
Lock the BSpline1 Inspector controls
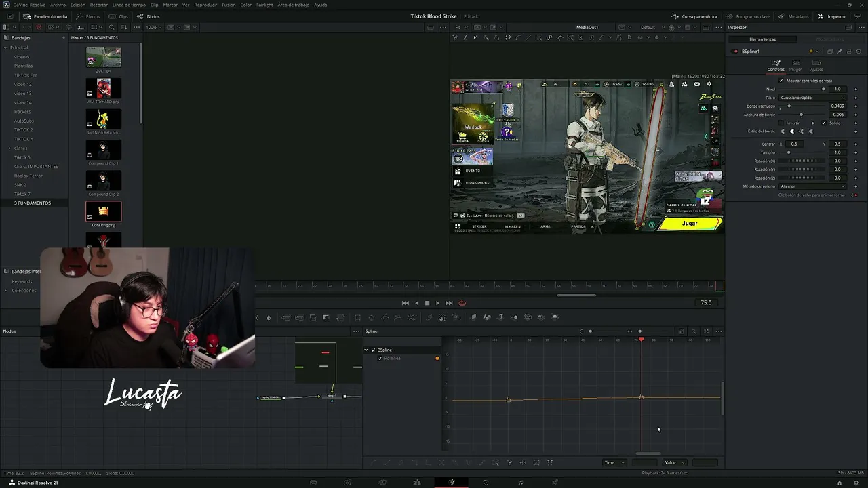pos(848,52)
